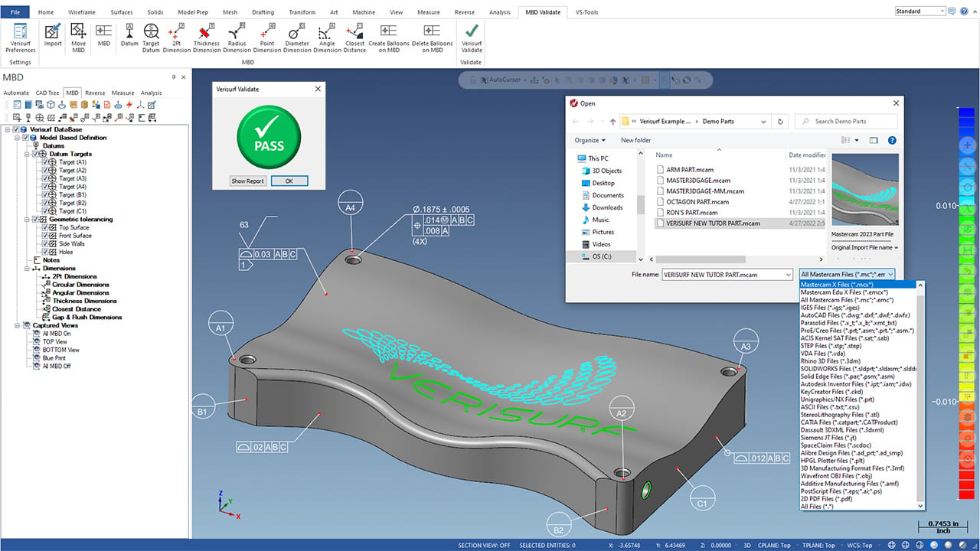Choose the Diameter Dimension tool
Image resolution: width=980 pixels, height=551 pixels.
[x=297, y=37]
